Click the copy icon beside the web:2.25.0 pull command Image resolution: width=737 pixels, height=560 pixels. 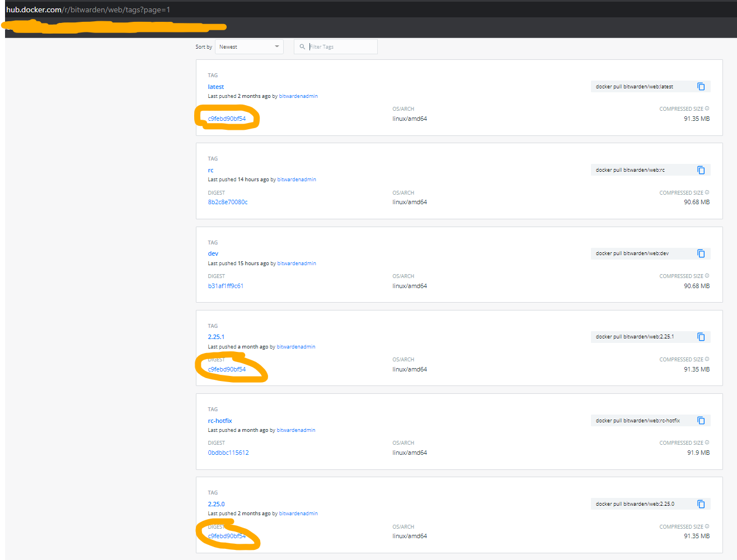click(701, 503)
